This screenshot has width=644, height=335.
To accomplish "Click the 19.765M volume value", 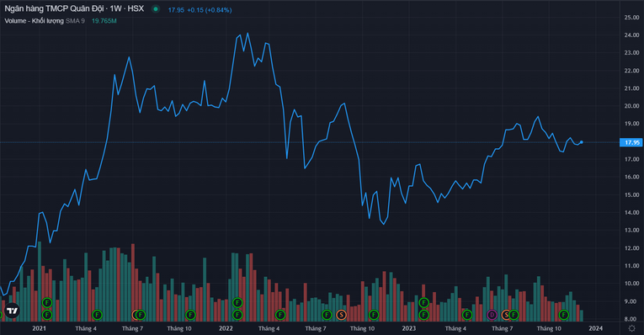I will pyautogui.click(x=104, y=21).
